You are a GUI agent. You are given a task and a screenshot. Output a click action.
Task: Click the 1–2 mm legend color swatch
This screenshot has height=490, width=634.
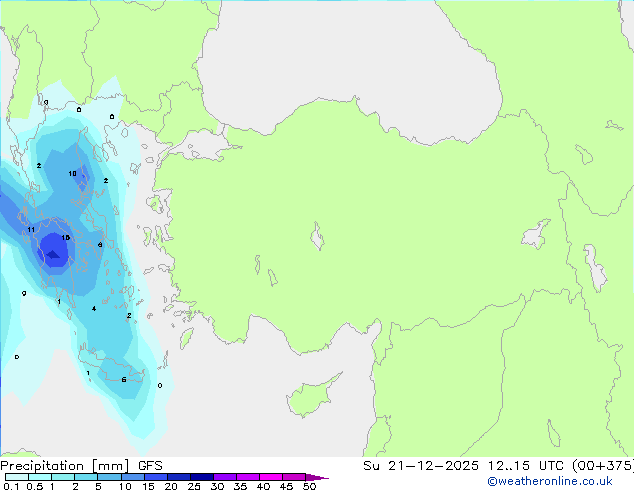pyautogui.click(x=63, y=477)
